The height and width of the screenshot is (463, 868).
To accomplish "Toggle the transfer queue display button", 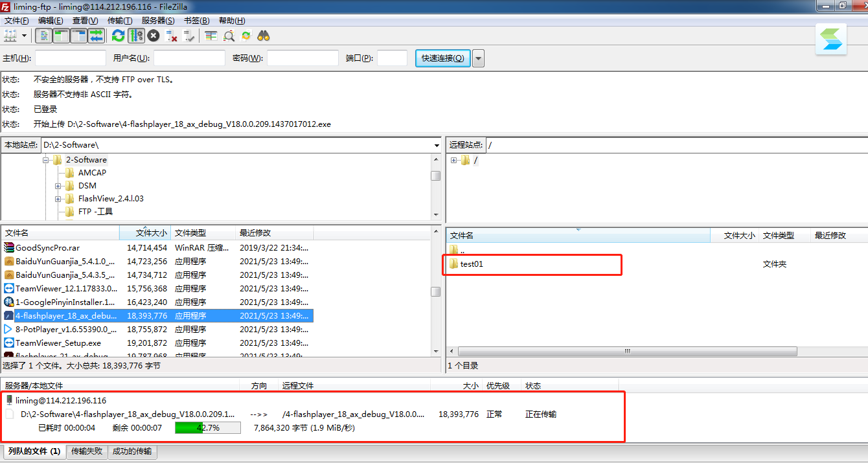I will (x=96, y=36).
